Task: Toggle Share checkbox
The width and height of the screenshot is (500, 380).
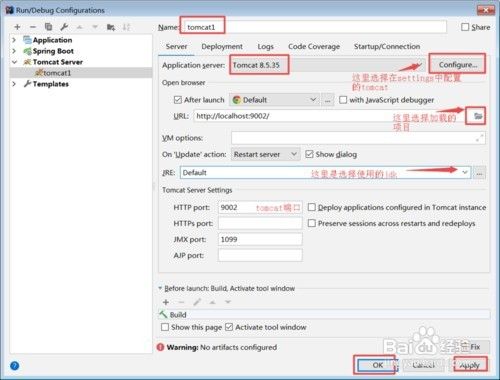Action: [465, 27]
